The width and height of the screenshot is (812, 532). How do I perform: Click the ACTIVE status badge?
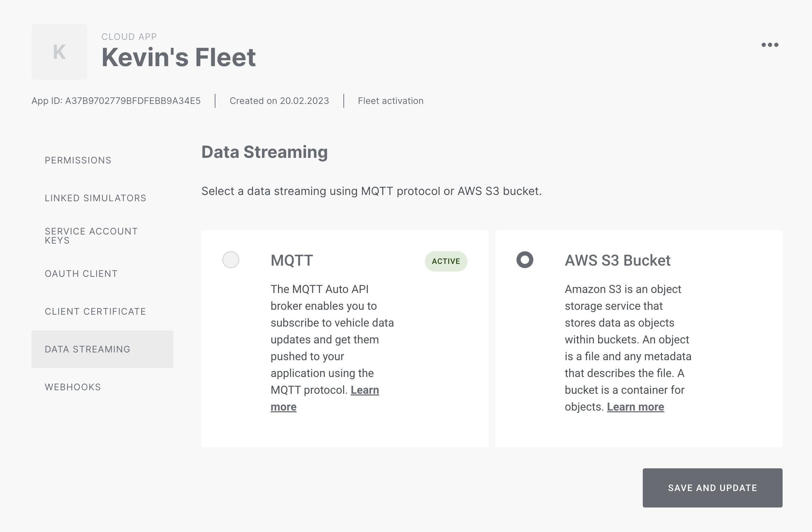click(446, 261)
